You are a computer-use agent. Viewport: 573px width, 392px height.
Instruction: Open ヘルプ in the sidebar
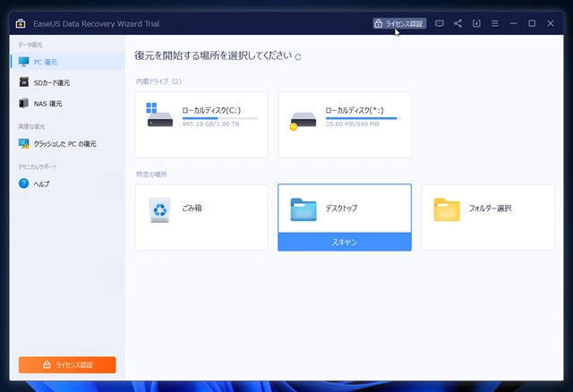coord(68,183)
